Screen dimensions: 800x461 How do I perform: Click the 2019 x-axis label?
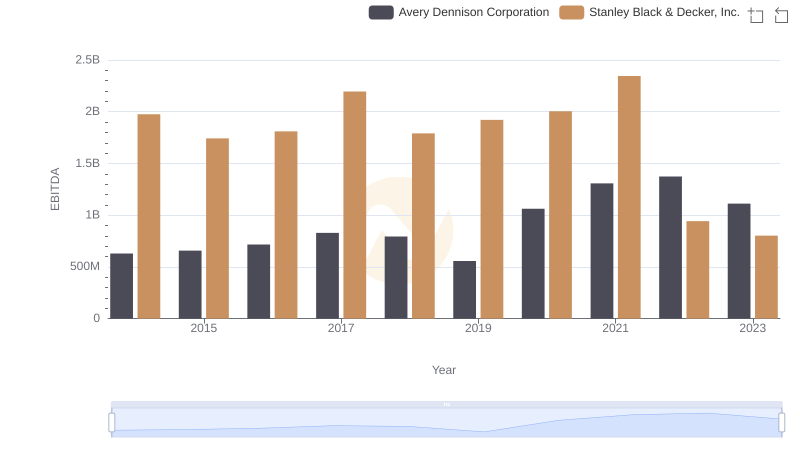[478, 328]
